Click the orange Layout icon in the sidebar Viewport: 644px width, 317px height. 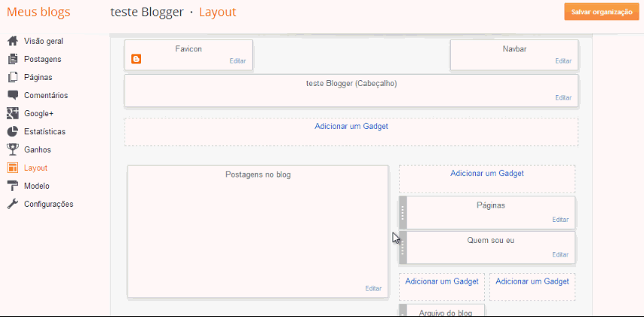pyautogui.click(x=13, y=168)
